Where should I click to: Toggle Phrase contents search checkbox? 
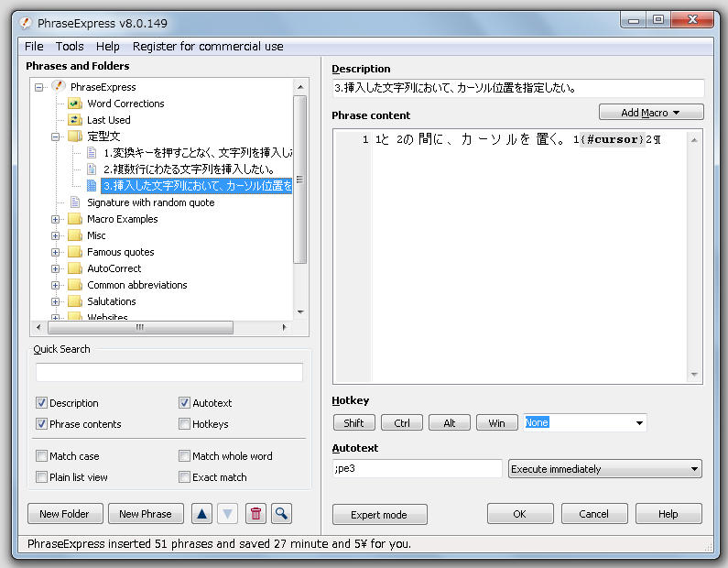(x=41, y=423)
